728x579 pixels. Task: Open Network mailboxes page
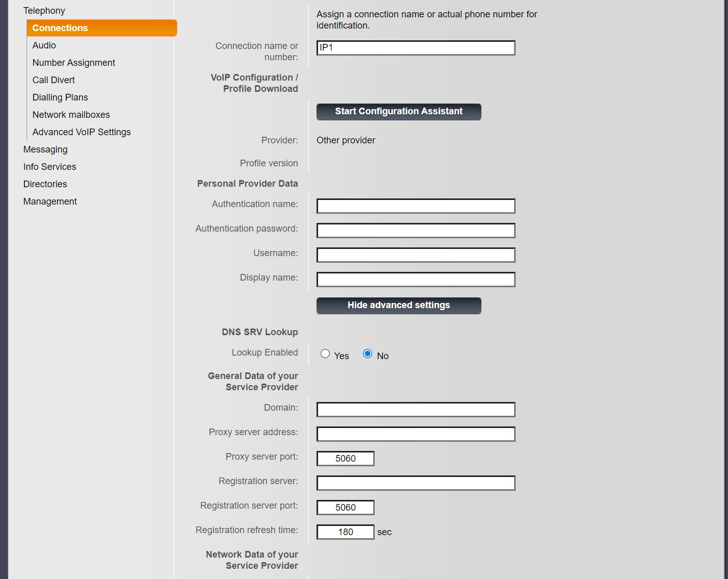pos(71,115)
